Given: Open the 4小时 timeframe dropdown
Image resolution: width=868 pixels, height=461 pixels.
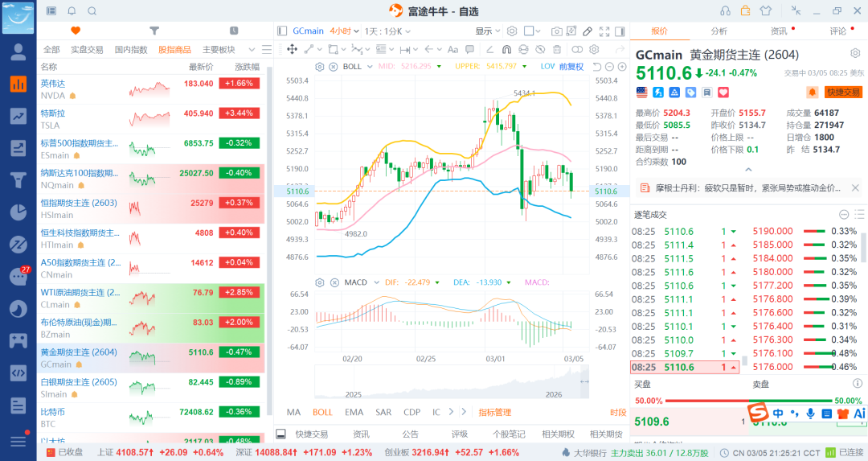Looking at the screenshot, I should (344, 31).
